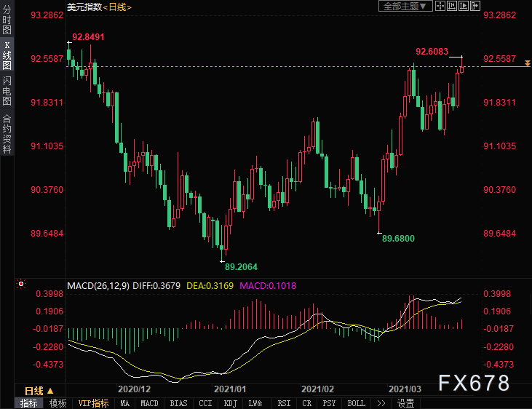Choose the MACD indicator button

click(149, 403)
